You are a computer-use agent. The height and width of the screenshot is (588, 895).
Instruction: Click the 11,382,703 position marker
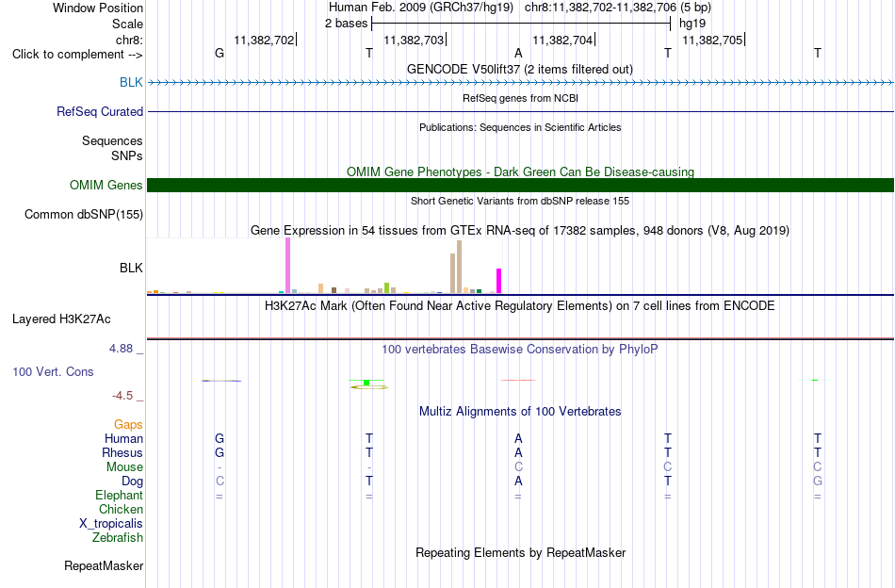(x=414, y=40)
